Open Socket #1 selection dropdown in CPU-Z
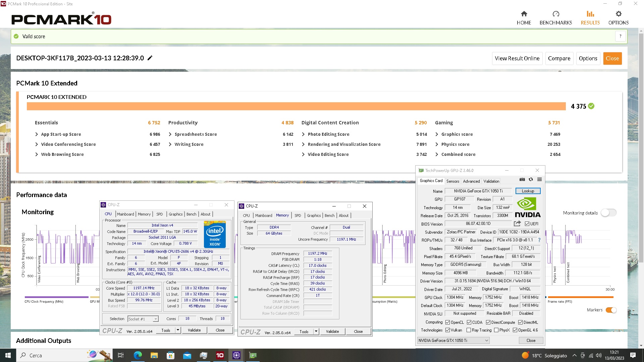The height and width of the screenshot is (362, 644). (143, 319)
